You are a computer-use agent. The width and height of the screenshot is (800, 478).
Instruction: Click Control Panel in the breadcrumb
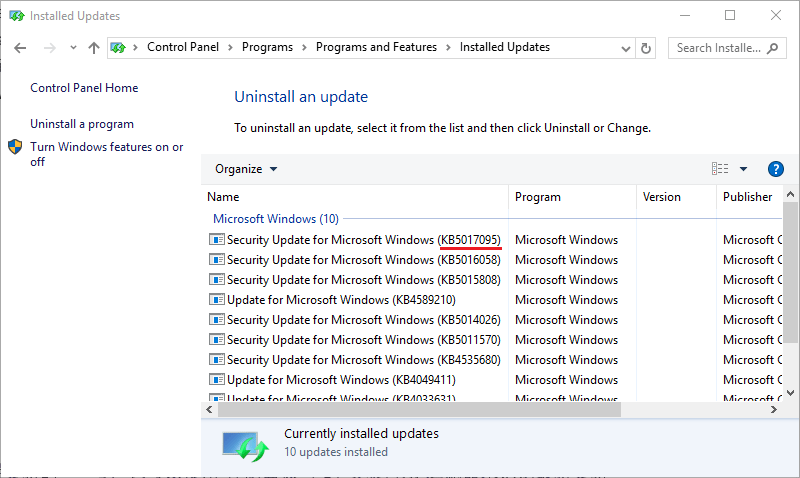(183, 47)
